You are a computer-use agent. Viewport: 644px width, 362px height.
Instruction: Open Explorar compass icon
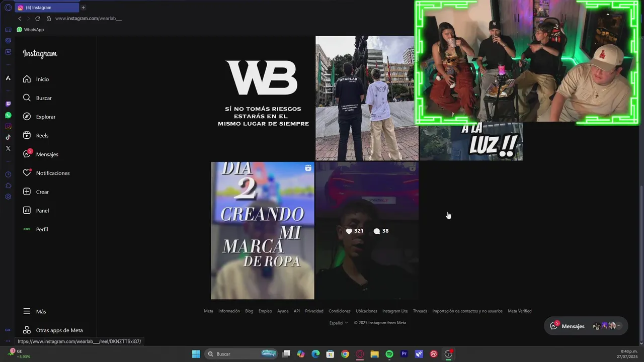27,117
